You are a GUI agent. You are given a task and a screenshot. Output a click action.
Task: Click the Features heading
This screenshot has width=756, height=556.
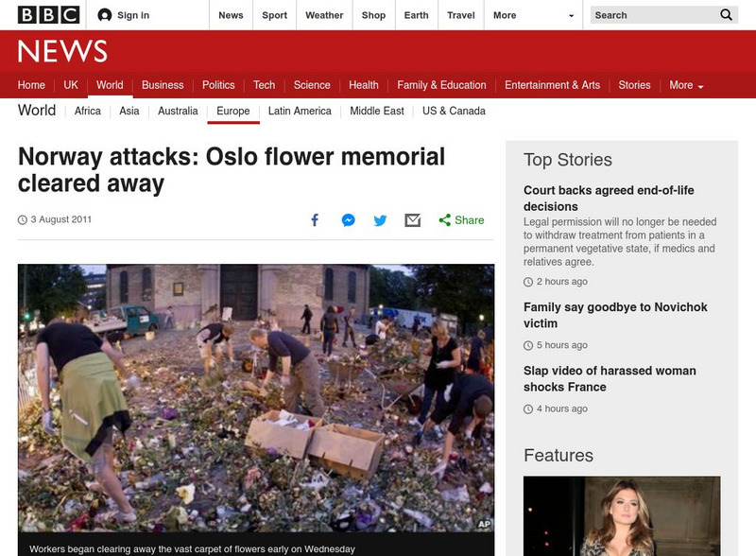558,456
